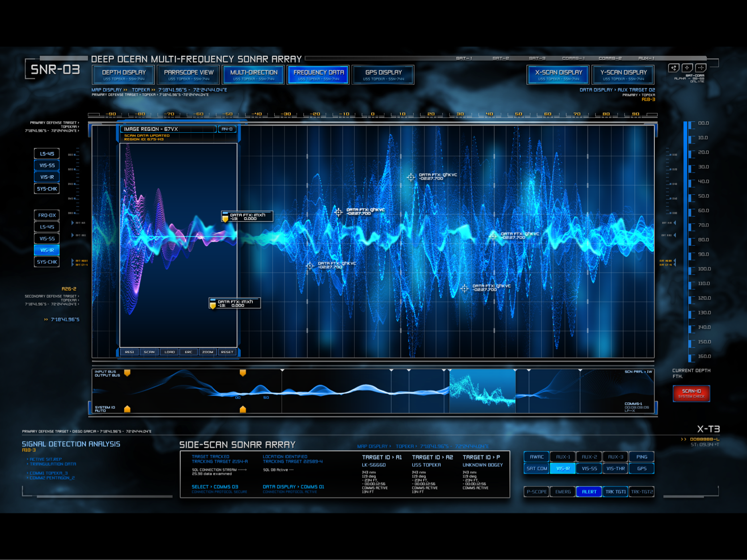Toggle the ALERT button
747x560 pixels.
point(589,492)
